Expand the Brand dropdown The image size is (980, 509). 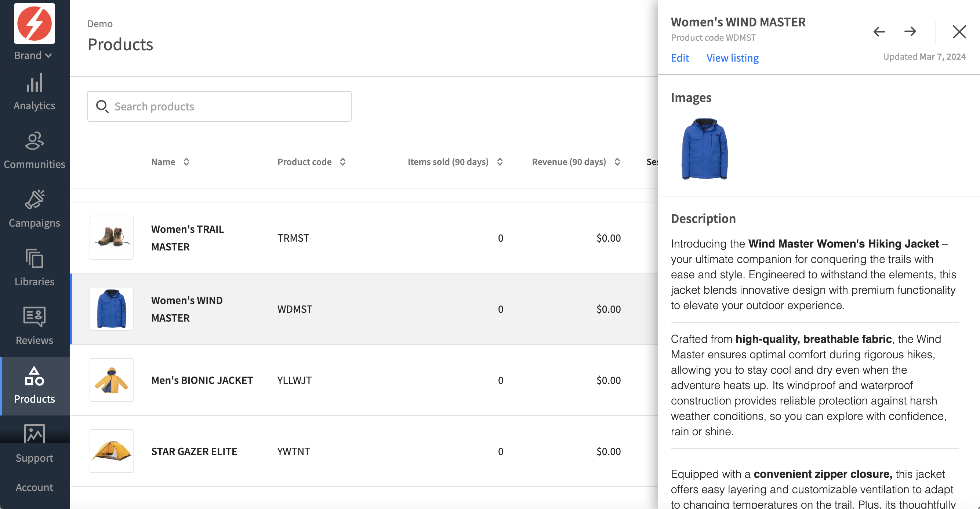[x=33, y=55]
